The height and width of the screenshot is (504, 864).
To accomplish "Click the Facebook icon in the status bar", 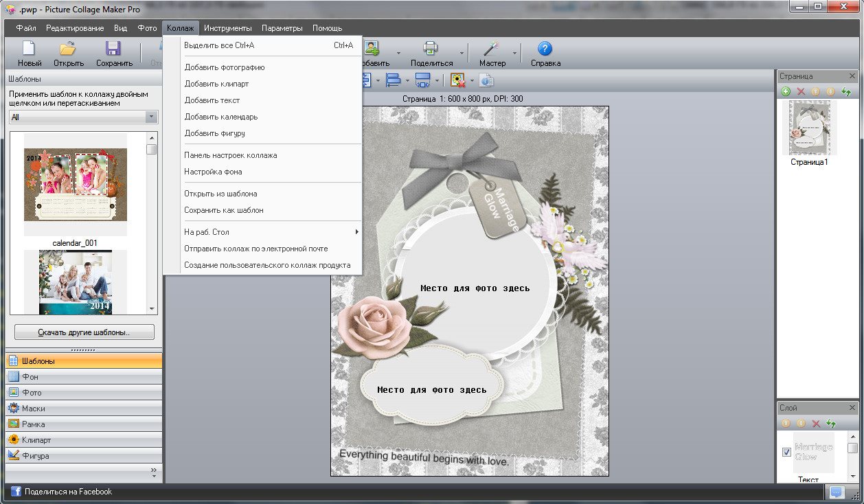I will click(x=15, y=492).
